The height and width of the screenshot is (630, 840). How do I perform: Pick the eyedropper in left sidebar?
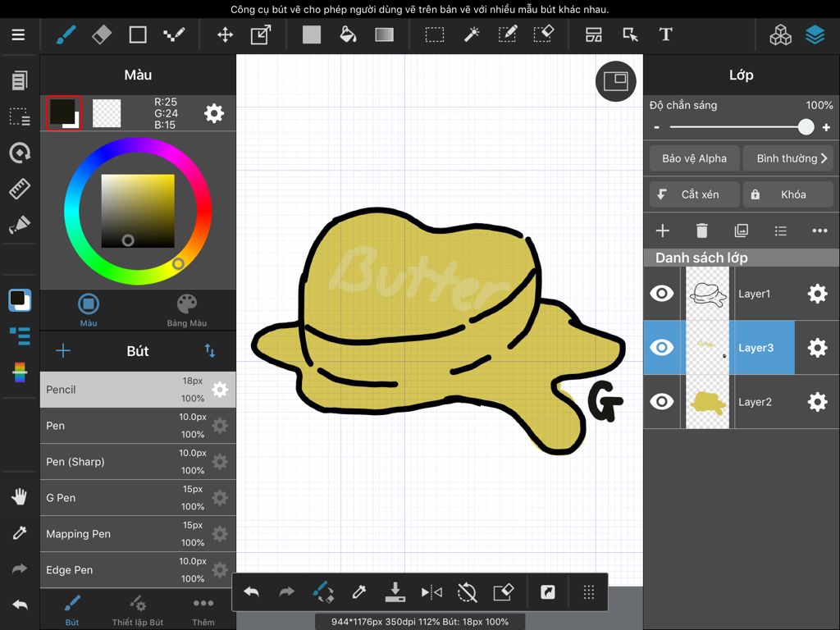coord(20,532)
